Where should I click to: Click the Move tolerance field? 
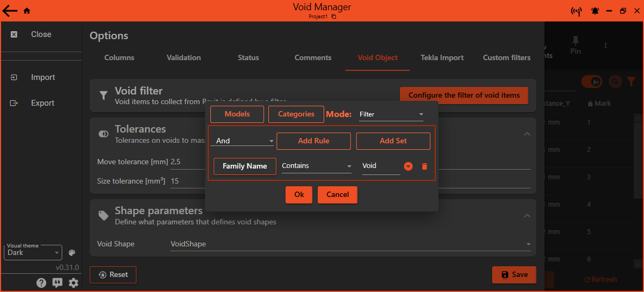tap(350, 162)
